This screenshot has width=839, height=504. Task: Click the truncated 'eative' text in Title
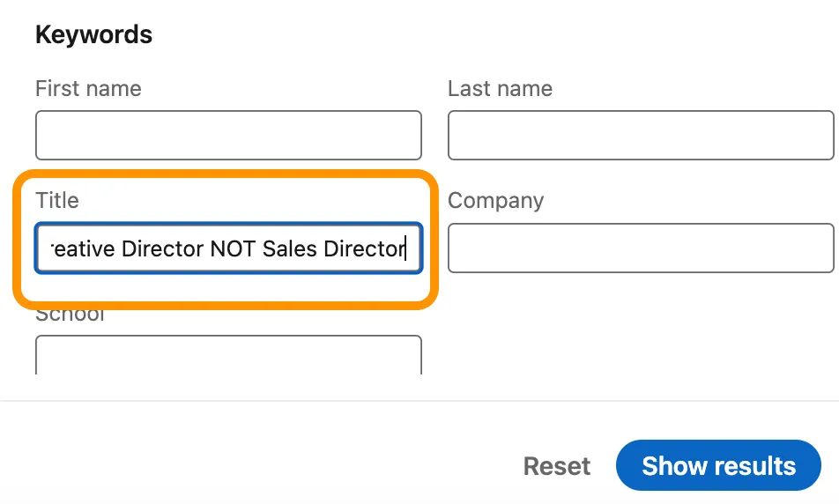click(x=83, y=248)
